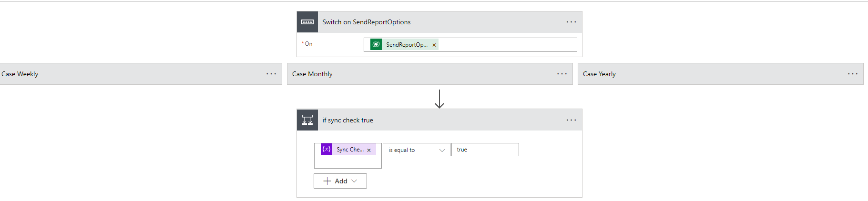This screenshot has height=201, width=868.
Task: Remove the Sync Check variable token
Action: (x=369, y=150)
